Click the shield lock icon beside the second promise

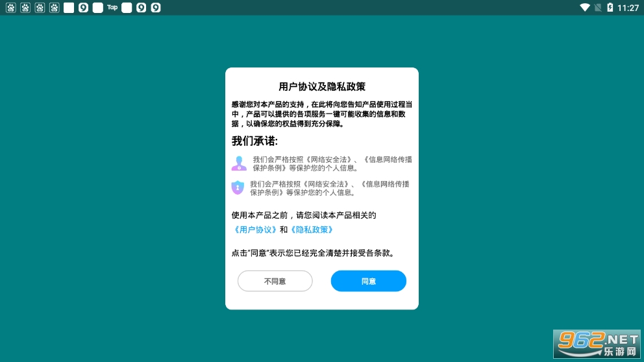[x=238, y=187]
